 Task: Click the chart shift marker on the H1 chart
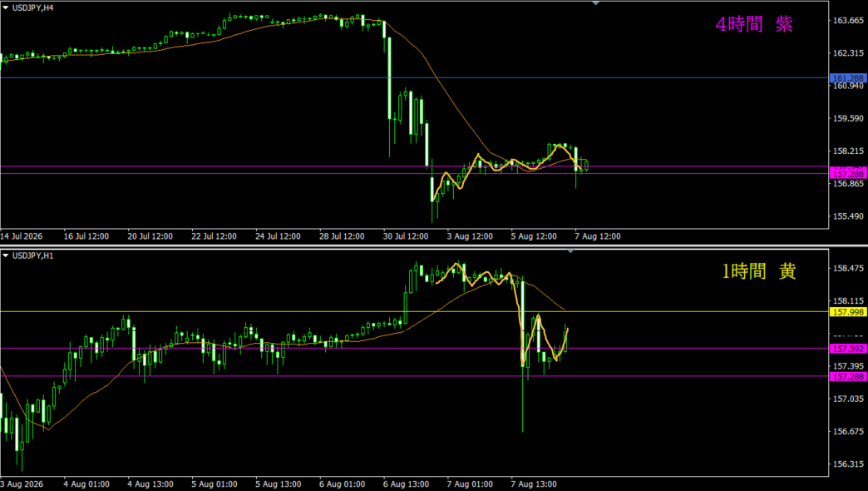pos(570,251)
